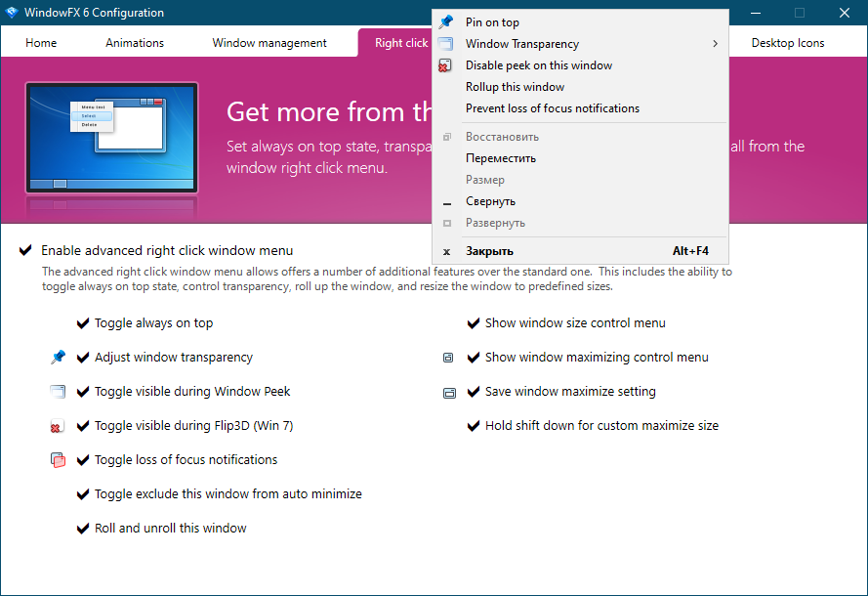Click the window icon next to Toggle visible during Window Peek

(58, 392)
